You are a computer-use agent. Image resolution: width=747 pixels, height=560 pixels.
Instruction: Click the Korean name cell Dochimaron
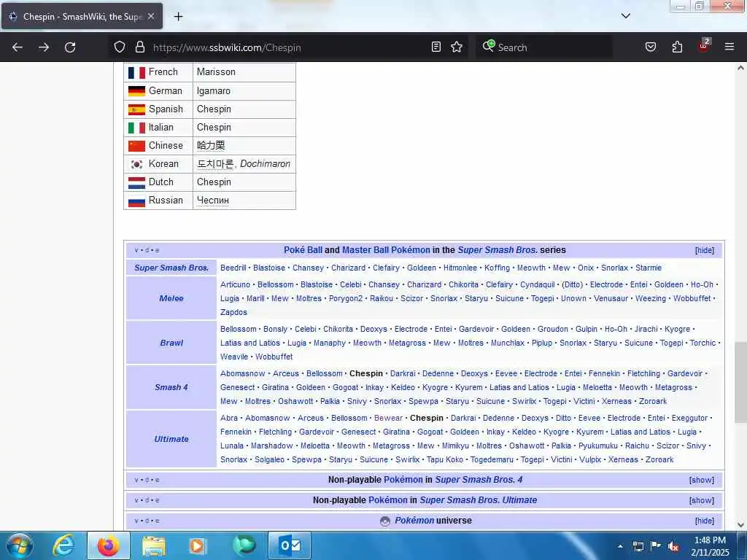[244, 164]
